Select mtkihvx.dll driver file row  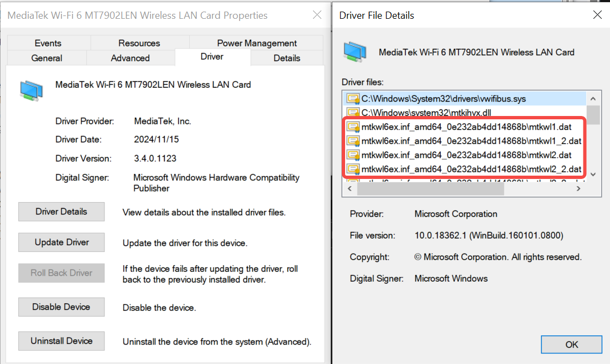point(466,113)
